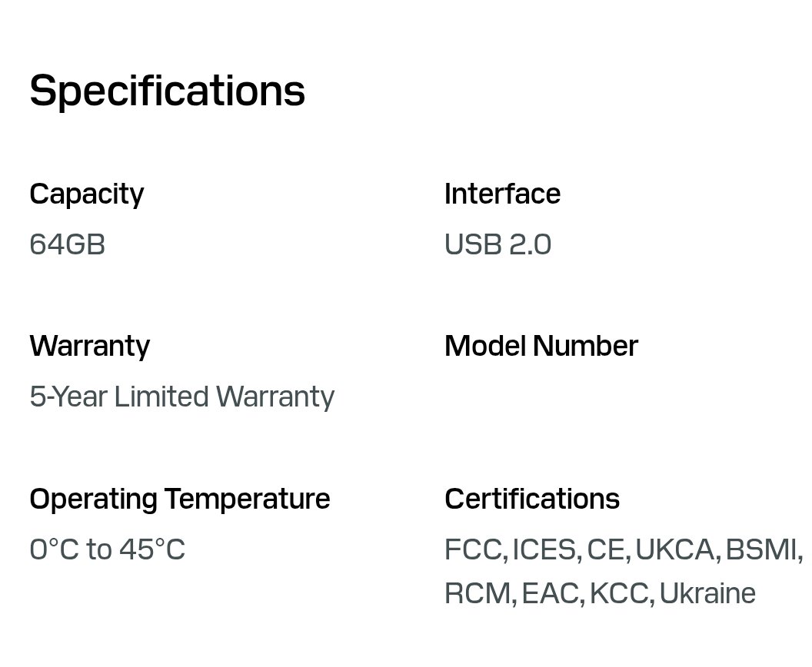The height and width of the screenshot is (667, 812).
Task: Click the 5-Year Limited Warranty text
Action: (182, 397)
